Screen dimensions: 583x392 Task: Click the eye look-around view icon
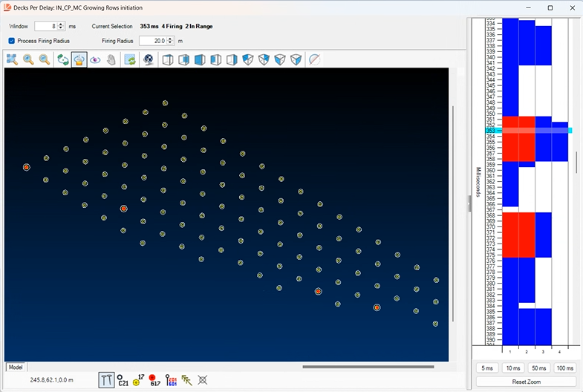pos(95,59)
